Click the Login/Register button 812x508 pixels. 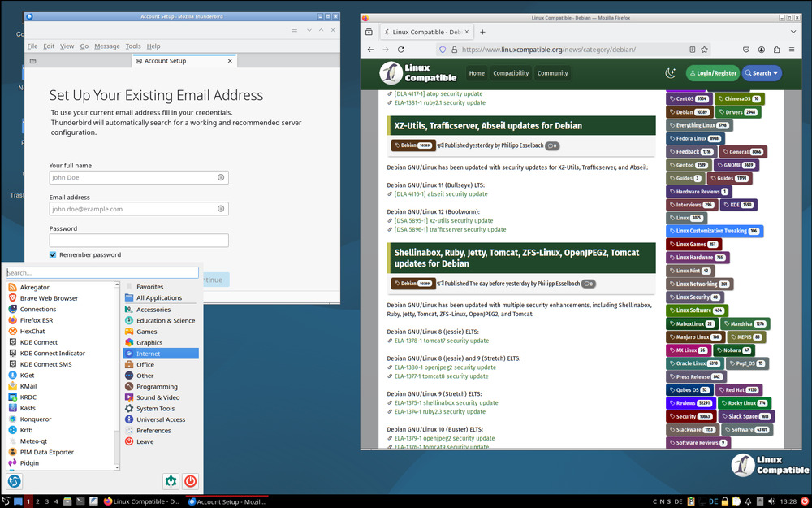click(713, 73)
